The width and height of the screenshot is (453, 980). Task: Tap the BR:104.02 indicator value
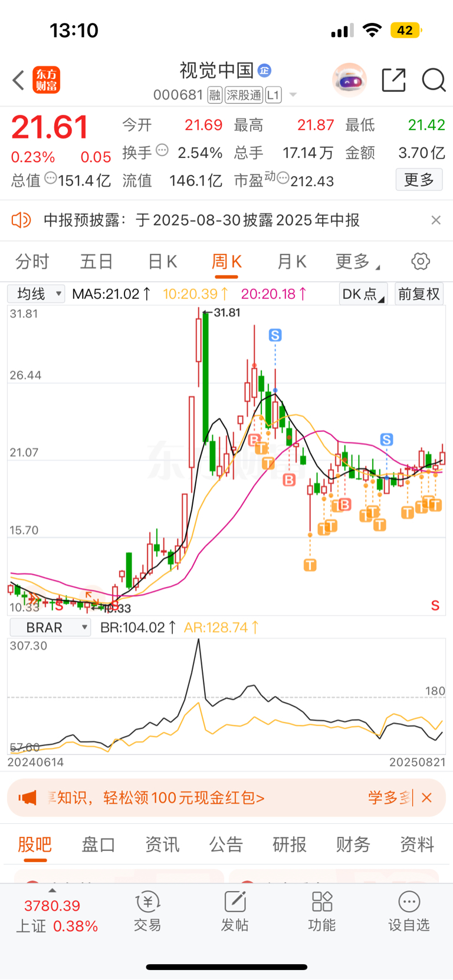click(x=138, y=628)
